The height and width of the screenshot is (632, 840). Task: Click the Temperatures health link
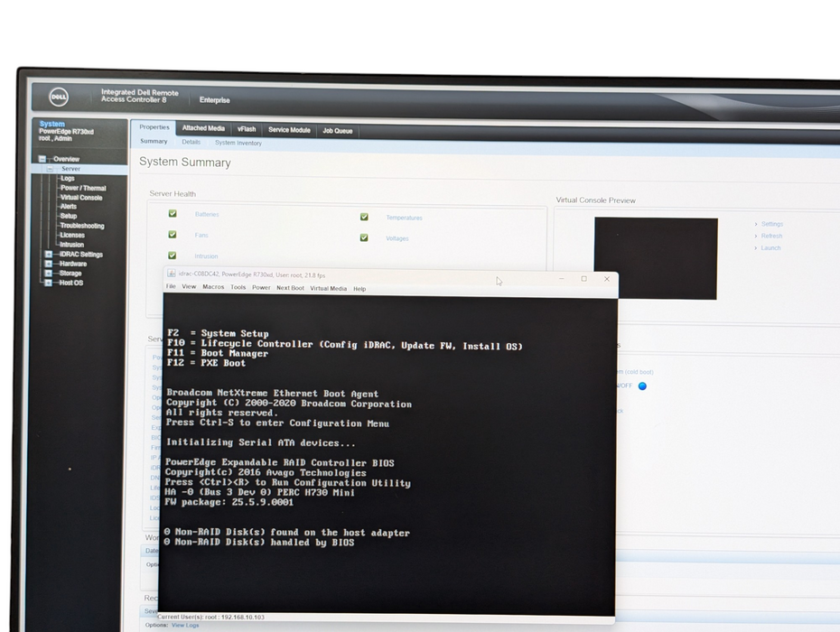click(404, 218)
